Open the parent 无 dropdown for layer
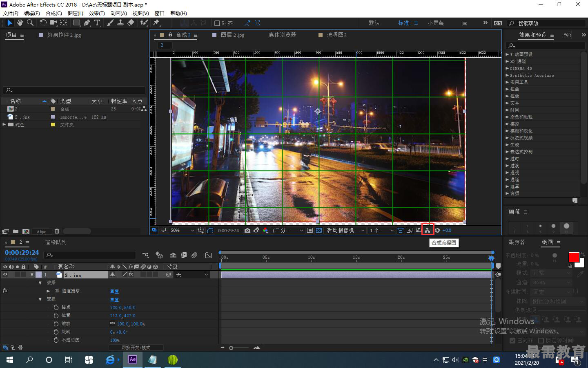The image size is (588, 368). coord(192,275)
